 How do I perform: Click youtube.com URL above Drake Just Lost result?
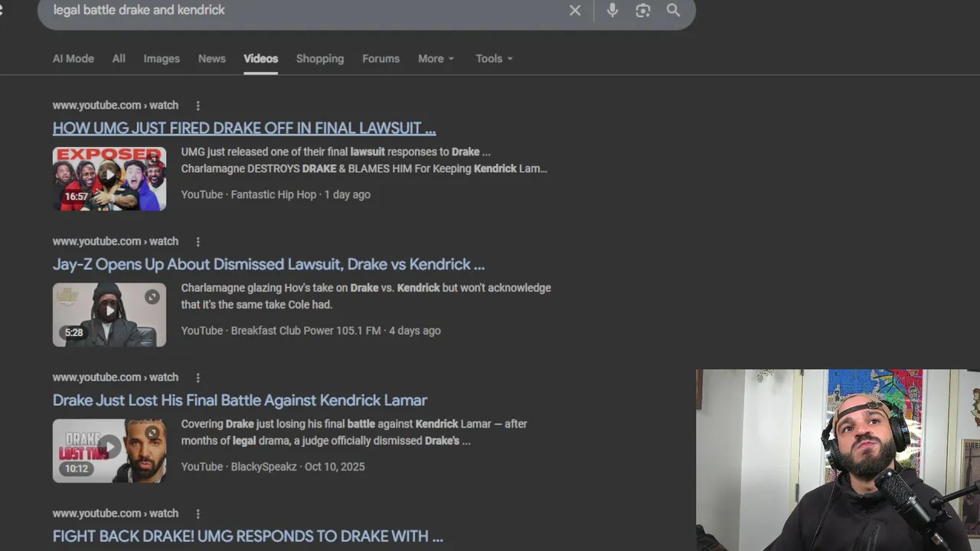click(116, 378)
